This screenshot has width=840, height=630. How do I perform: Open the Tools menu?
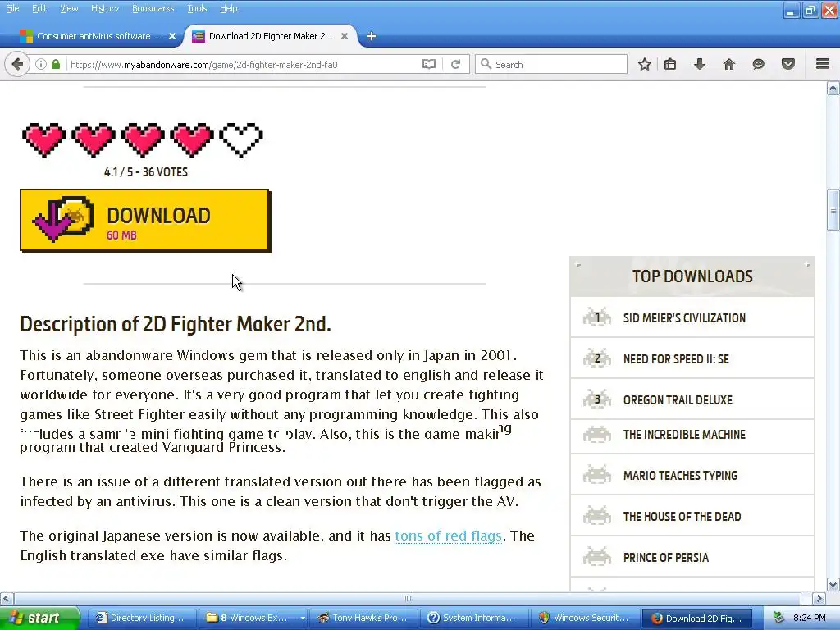(197, 8)
